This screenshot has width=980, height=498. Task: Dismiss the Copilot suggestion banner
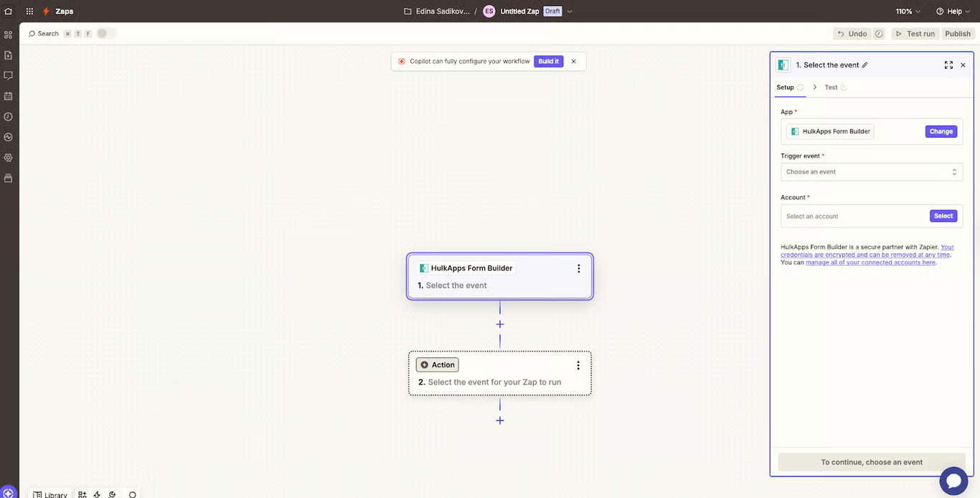(574, 62)
